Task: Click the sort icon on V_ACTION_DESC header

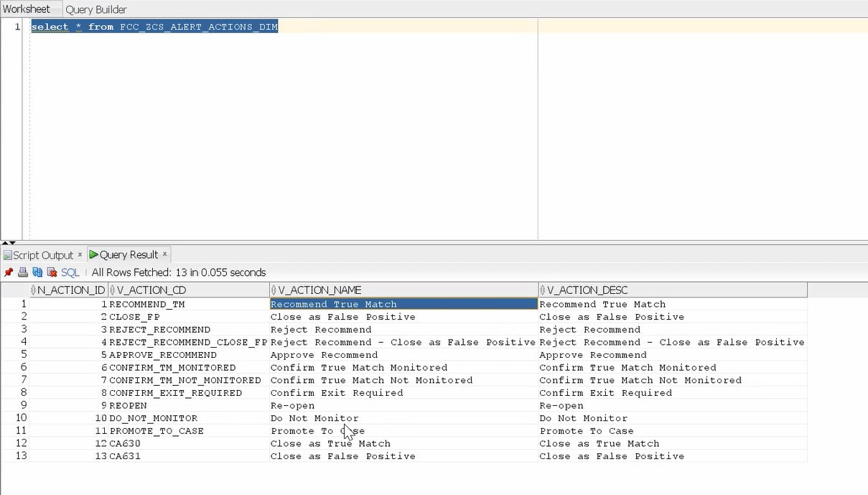Action: pos(543,290)
